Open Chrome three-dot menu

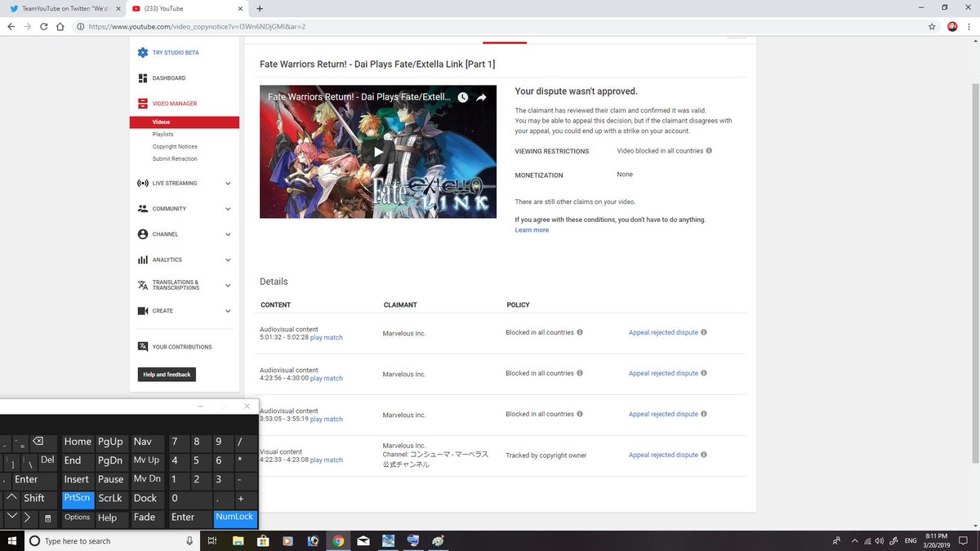(x=969, y=26)
